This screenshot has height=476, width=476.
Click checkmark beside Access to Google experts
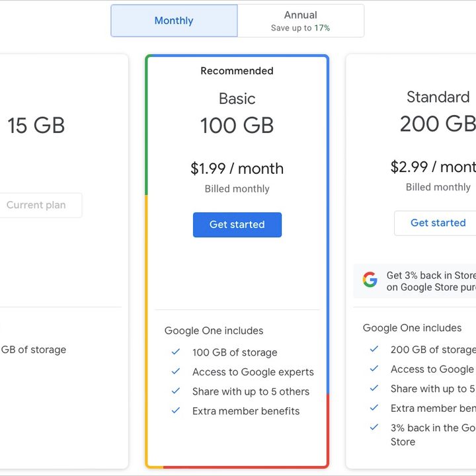pyautogui.click(x=175, y=372)
